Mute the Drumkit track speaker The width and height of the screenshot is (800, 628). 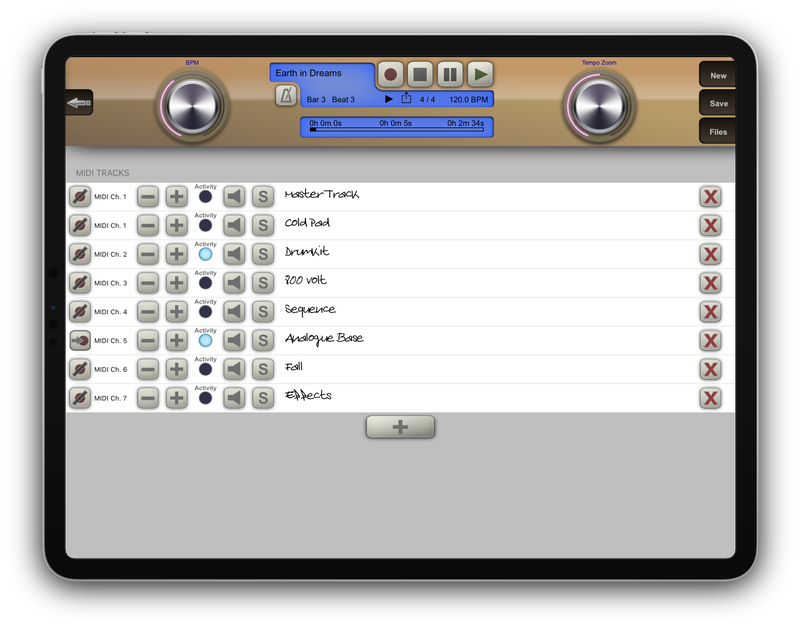[234, 254]
